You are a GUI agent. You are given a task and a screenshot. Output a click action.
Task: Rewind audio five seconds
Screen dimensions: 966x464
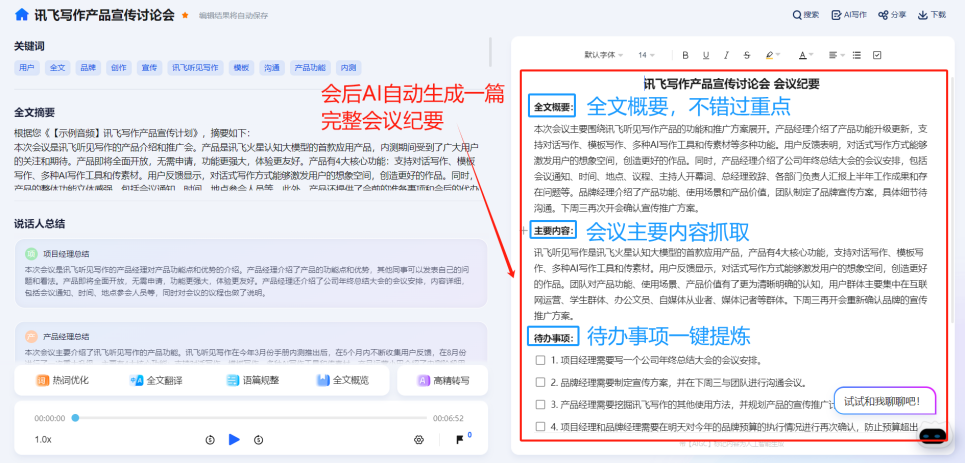point(210,439)
